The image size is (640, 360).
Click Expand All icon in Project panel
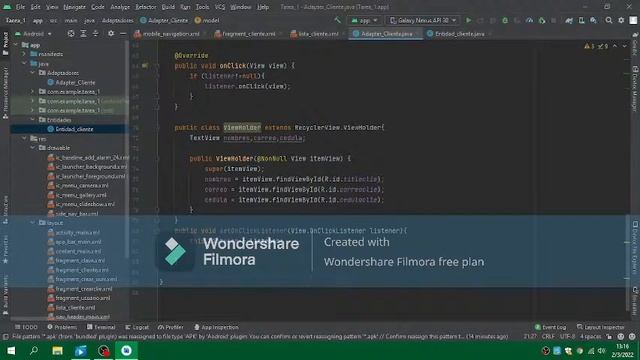pyautogui.click(x=83, y=33)
